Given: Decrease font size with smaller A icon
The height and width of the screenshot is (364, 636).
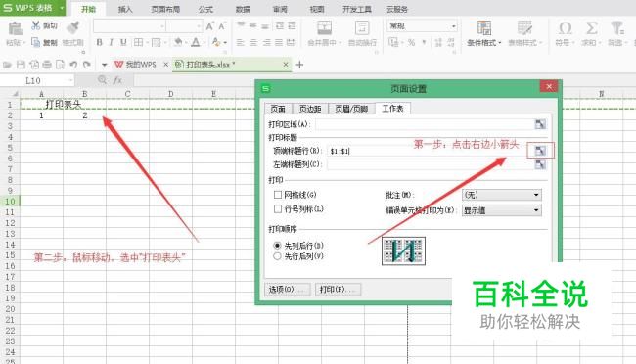Looking at the screenshot, I should [x=222, y=26].
